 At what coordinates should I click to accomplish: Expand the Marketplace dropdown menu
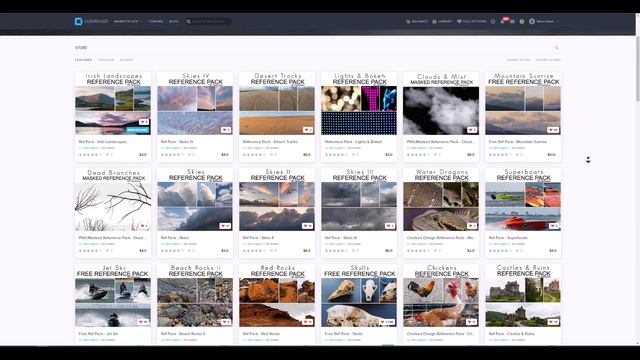coord(128,22)
